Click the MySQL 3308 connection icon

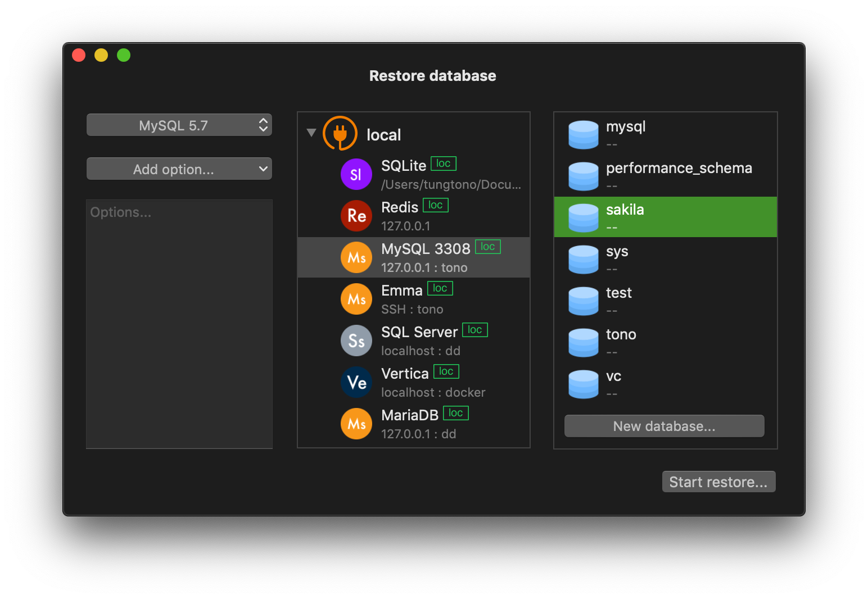(356, 257)
